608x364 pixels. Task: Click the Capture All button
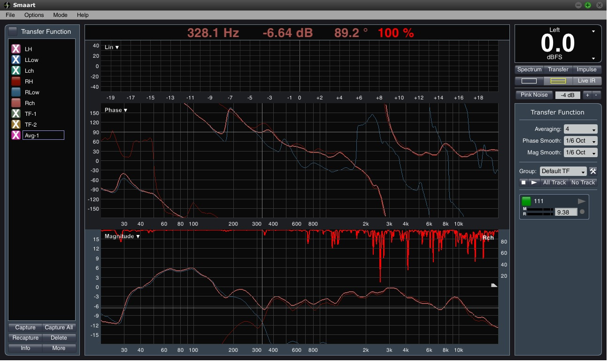[59, 327]
